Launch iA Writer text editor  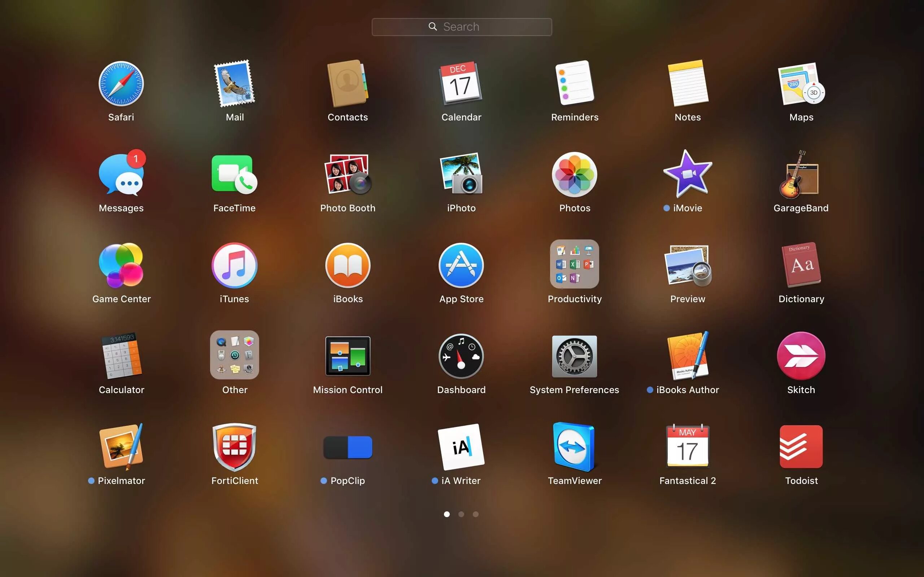[x=462, y=447]
